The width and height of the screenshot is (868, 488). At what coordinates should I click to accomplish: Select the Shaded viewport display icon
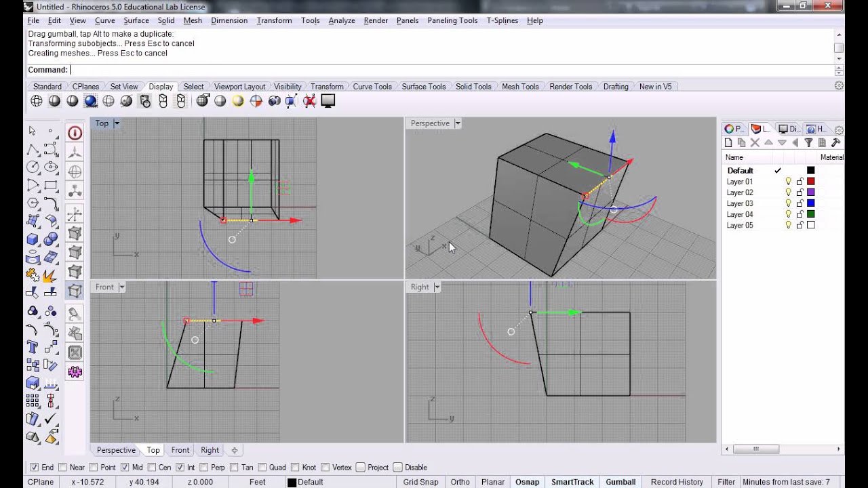tap(54, 101)
